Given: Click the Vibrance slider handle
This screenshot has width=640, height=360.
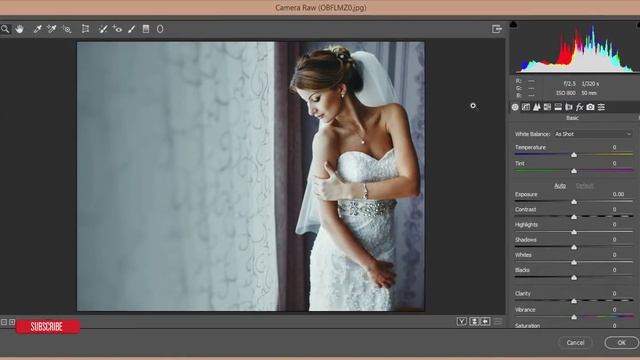Looking at the screenshot, I should coord(574,317).
